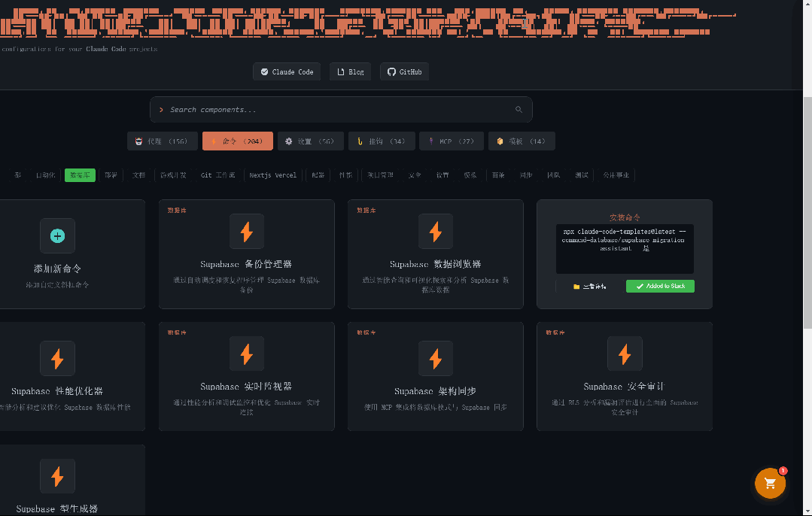812x516 pixels.
Task: Click the Supabase 数据浏览器 title
Action: (x=436, y=264)
